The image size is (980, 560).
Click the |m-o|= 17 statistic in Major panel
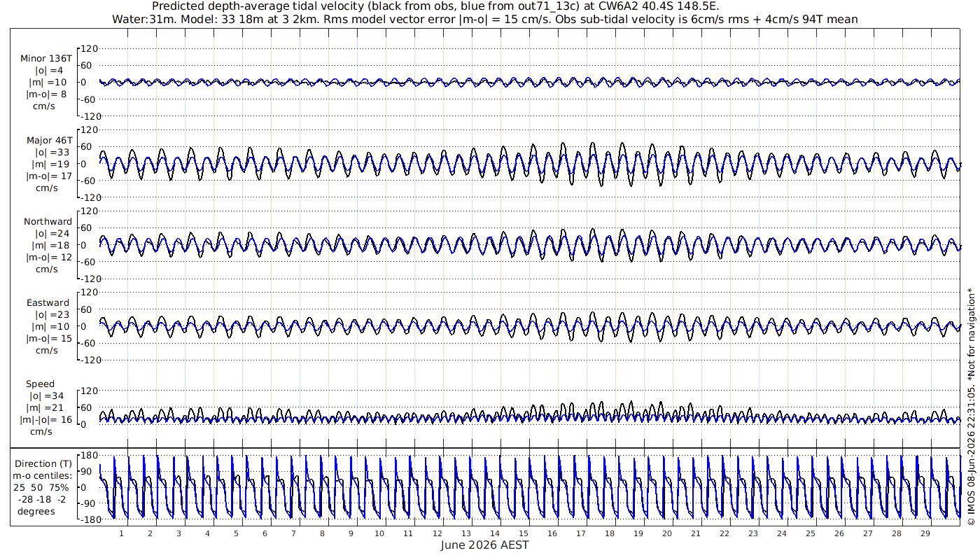pos(49,176)
